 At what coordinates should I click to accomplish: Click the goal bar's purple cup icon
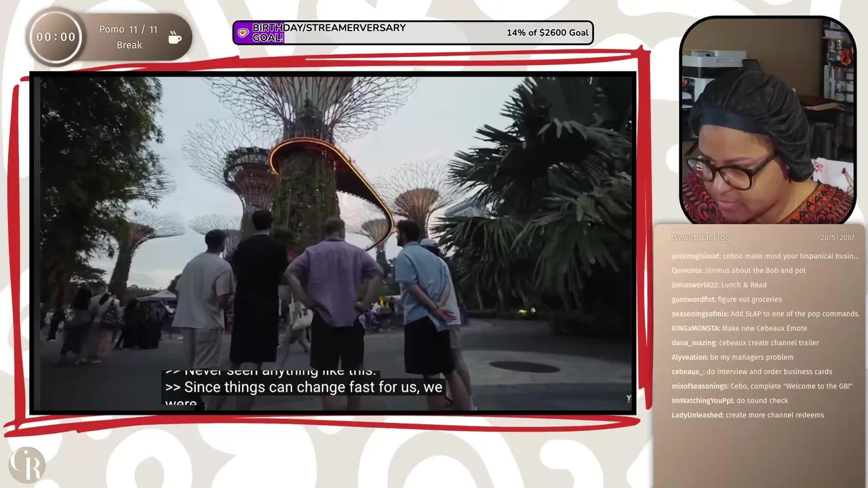pyautogui.click(x=243, y=33)
